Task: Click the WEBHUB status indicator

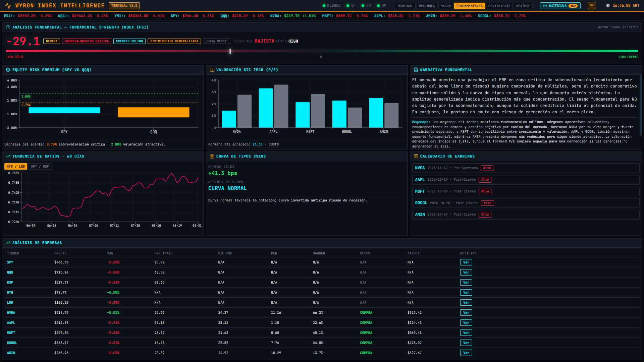Action: [x=331, y=6]
